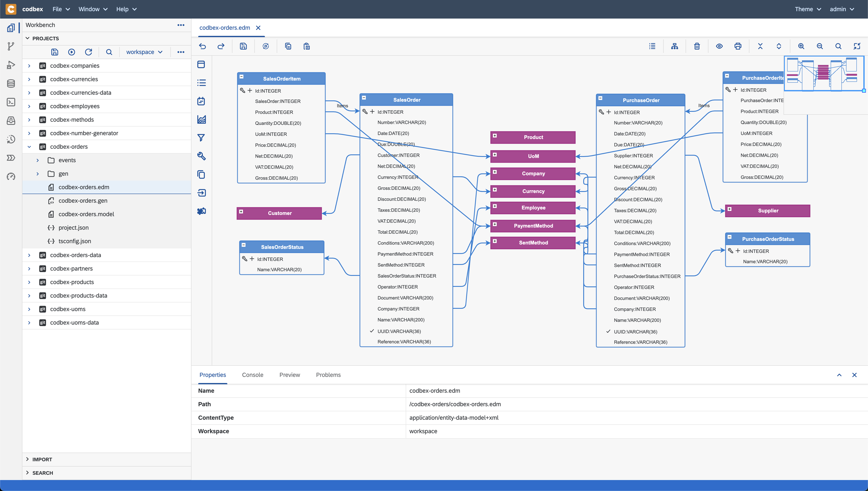Select the wrench settings tool in palette
Image resolution: width=868 pixels, height=491 pixels.
(x=201, y=156)
